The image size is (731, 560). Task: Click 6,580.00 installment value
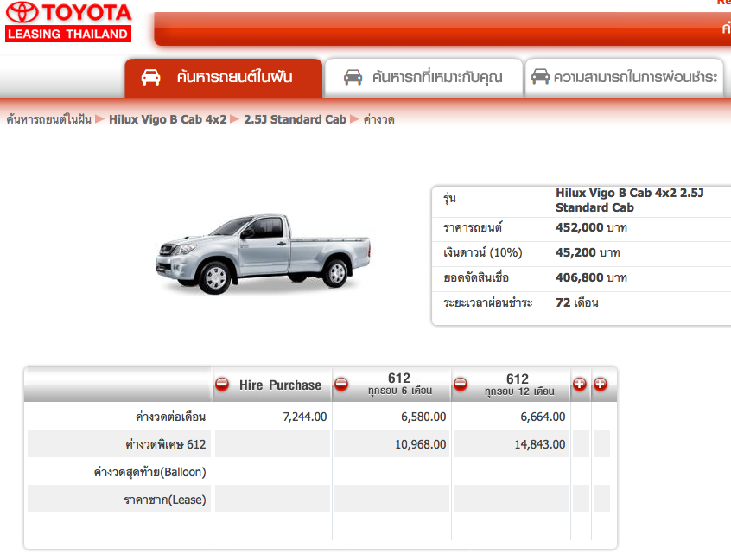(x=423, y=417)
